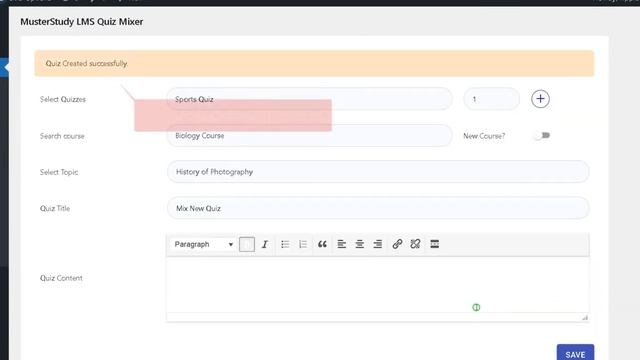Align text right

[x=378, y=244]
